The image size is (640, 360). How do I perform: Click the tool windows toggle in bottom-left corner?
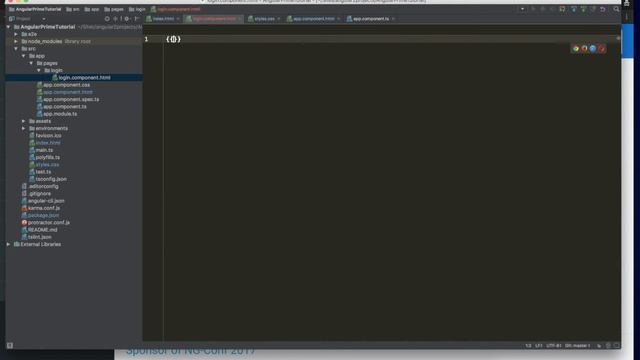10,346
